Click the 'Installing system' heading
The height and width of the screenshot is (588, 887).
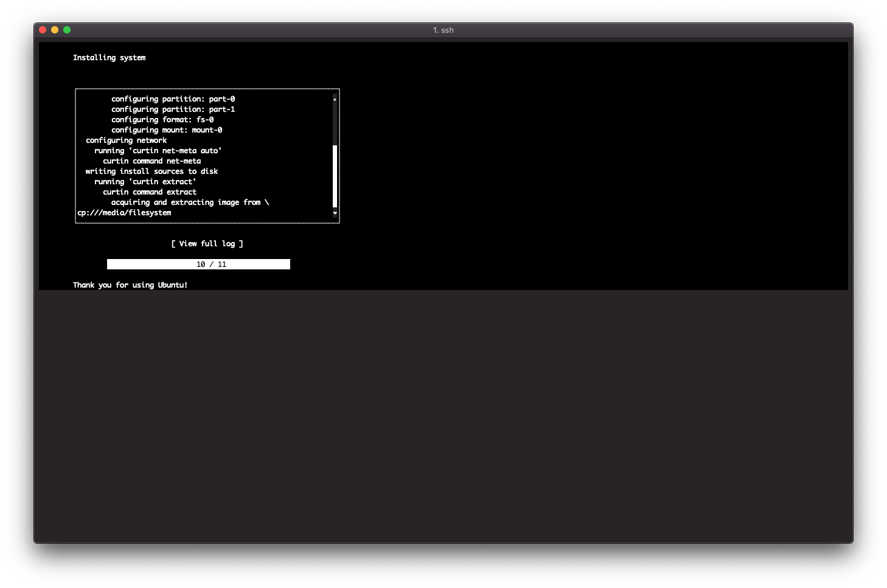(x=110, y=58)
